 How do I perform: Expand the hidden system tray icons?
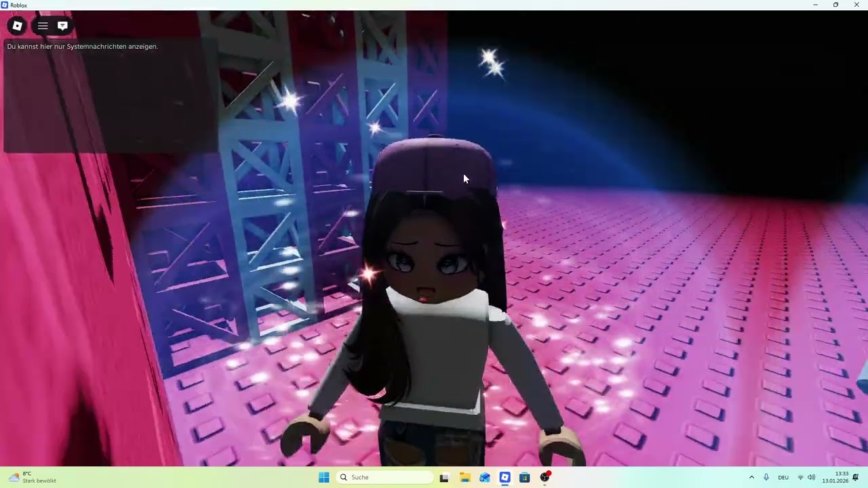[751, 477]
